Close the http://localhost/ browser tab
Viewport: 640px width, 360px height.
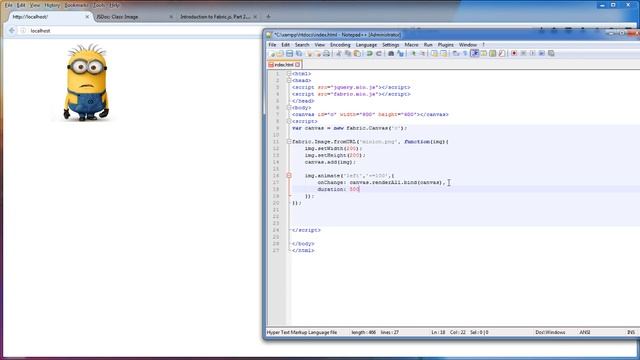(x=87, y=17)
